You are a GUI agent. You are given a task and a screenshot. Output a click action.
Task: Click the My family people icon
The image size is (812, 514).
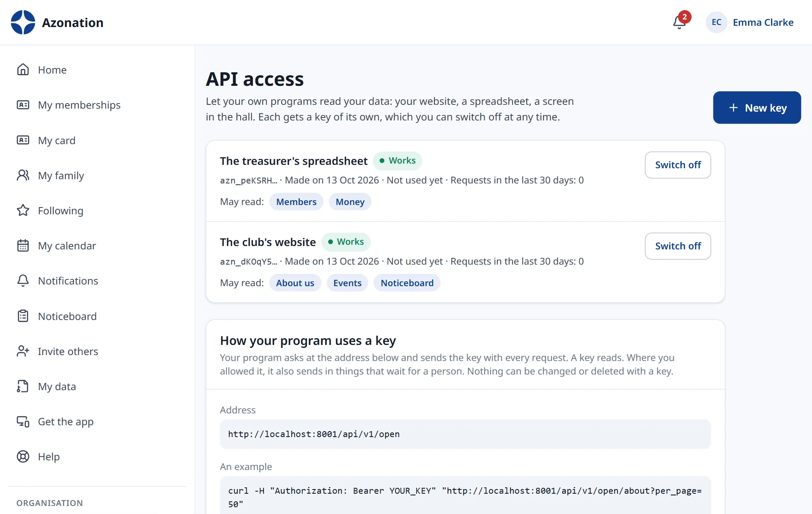[23, 175]
